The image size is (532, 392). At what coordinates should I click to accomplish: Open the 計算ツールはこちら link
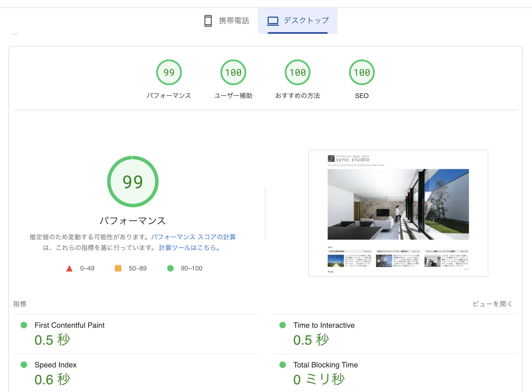tap(189, 248)
